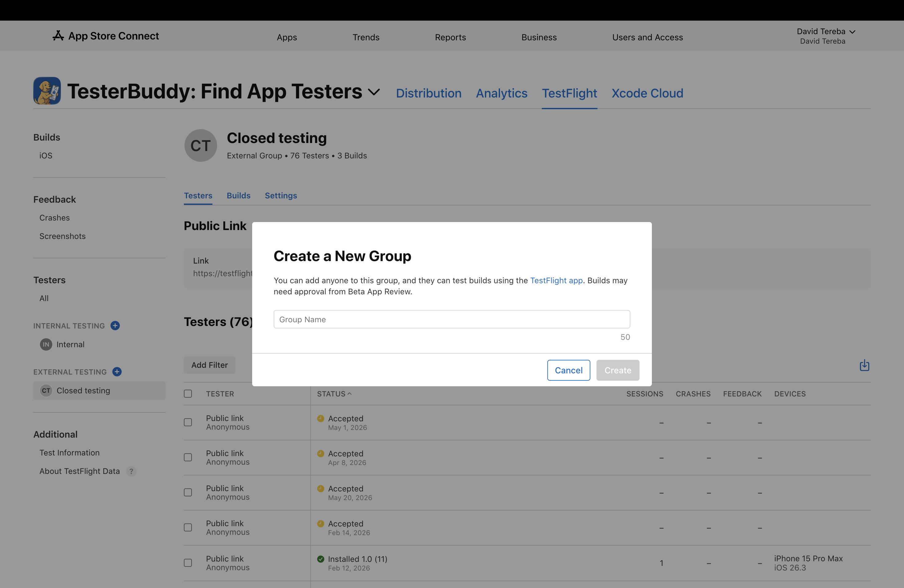
Task: Click the TESTER column header
Action: pyautogui.click(x=220, y=394)
